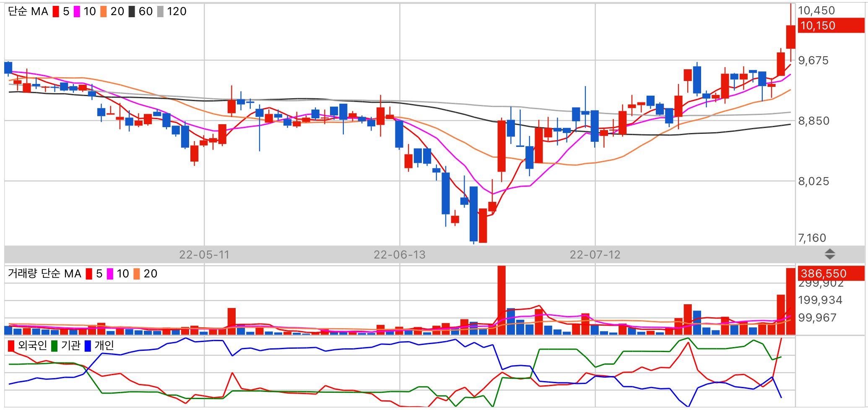868x410 pixels.
Task: Click the 거래량 단순 MA legend label
Action: (x=44, y=274)
